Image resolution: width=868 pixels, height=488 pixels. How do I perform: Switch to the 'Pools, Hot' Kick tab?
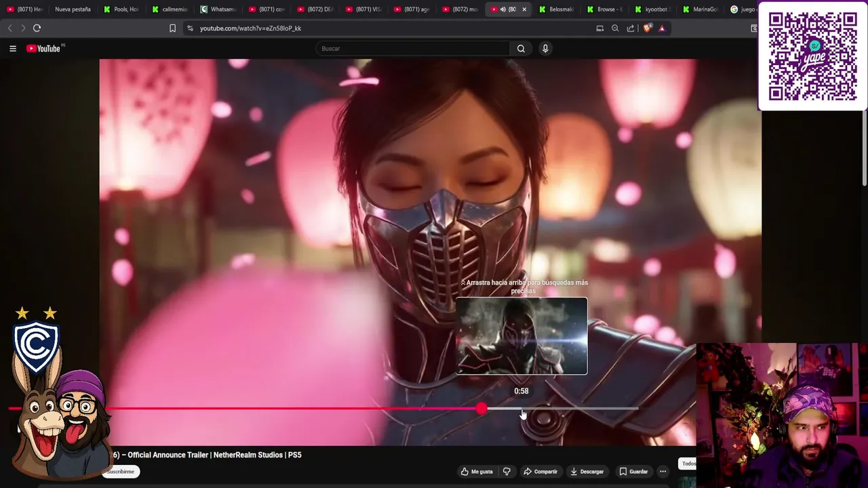point(121,9)
